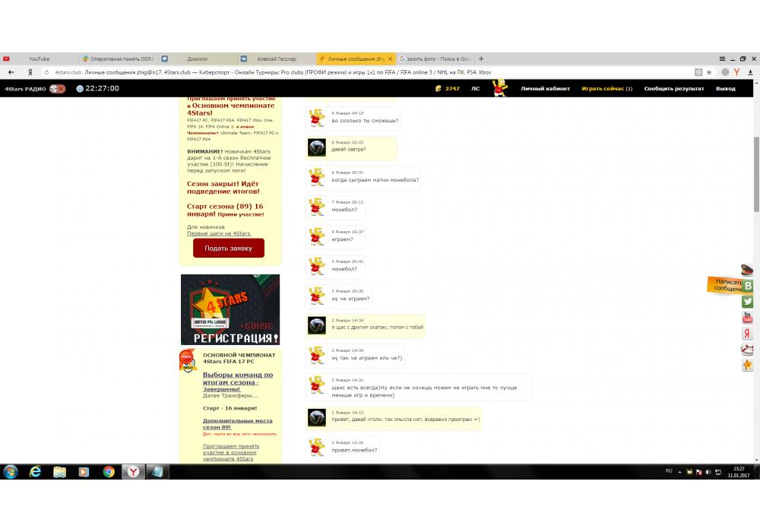Click the address bar page title
Image resolution: width=760 pixels, height=532 pixels.
pyautogui.click(x=288, y=72)
